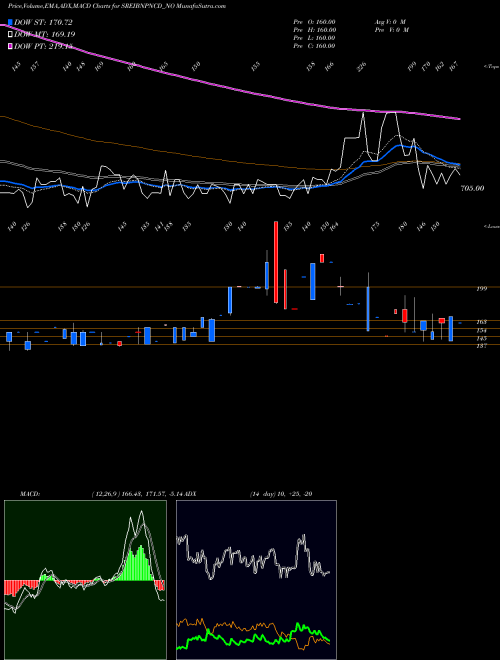
Task: Click the orange line in ADX panel
Action: coord(253,629)
